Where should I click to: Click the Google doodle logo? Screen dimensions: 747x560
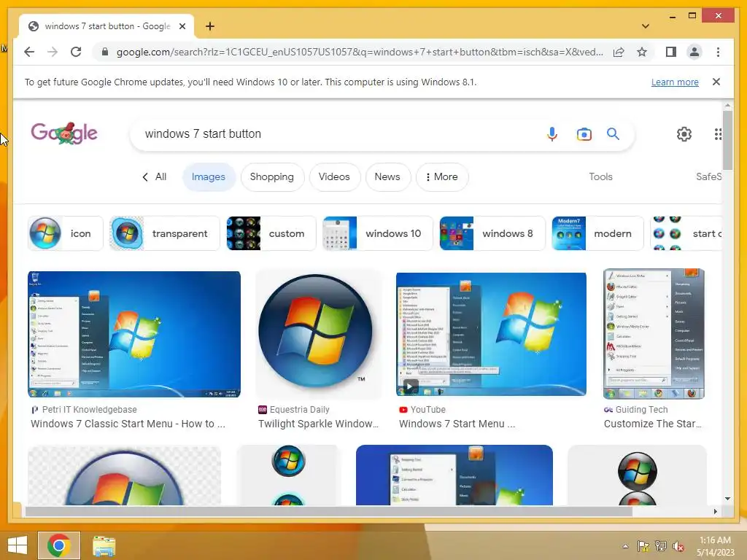point(64,133)
